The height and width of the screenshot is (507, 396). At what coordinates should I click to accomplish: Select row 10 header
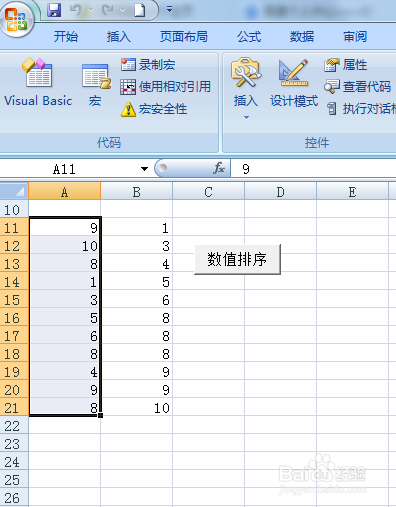coord(14,209)
